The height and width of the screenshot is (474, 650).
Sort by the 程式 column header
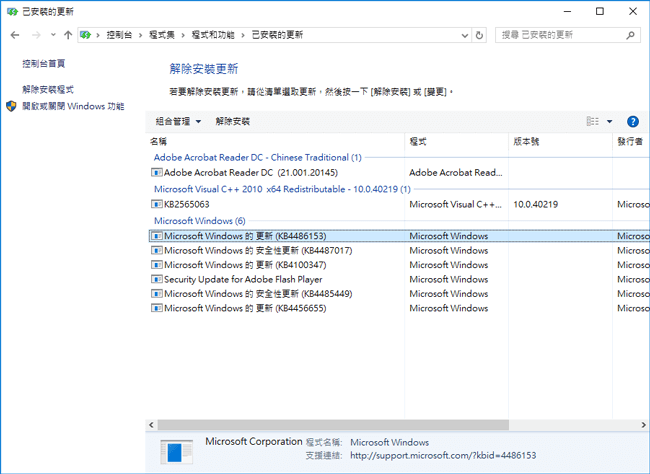[456, 142]
